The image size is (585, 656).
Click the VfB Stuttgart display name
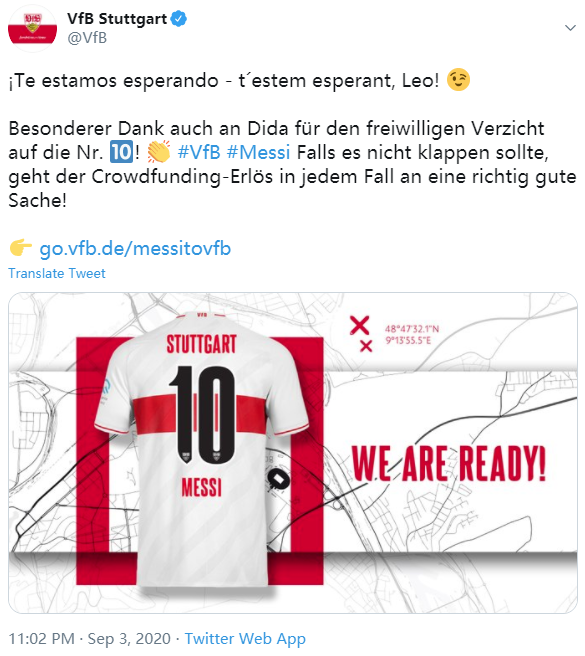(117, 19)
